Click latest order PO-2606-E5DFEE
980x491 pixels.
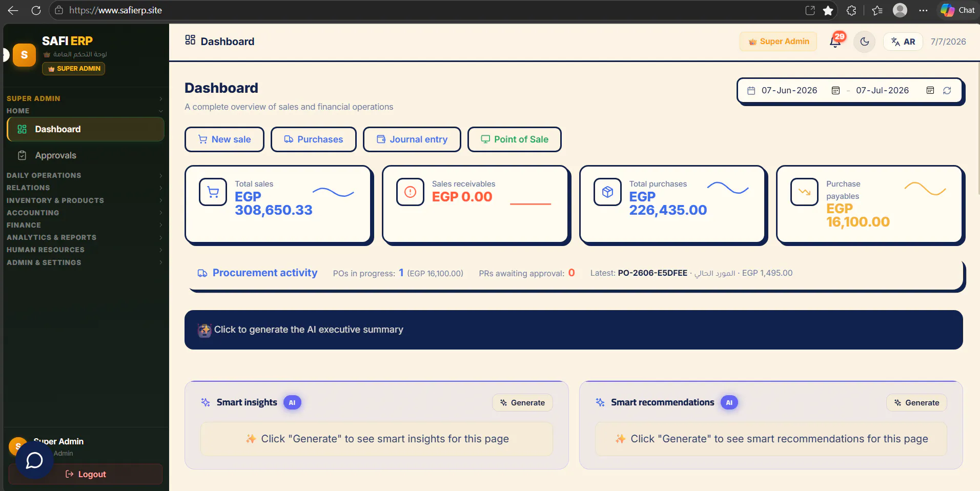click(652, 273)
